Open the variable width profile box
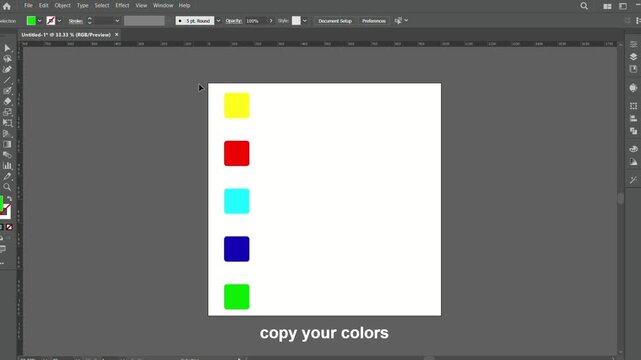 [x=144, y=21]
